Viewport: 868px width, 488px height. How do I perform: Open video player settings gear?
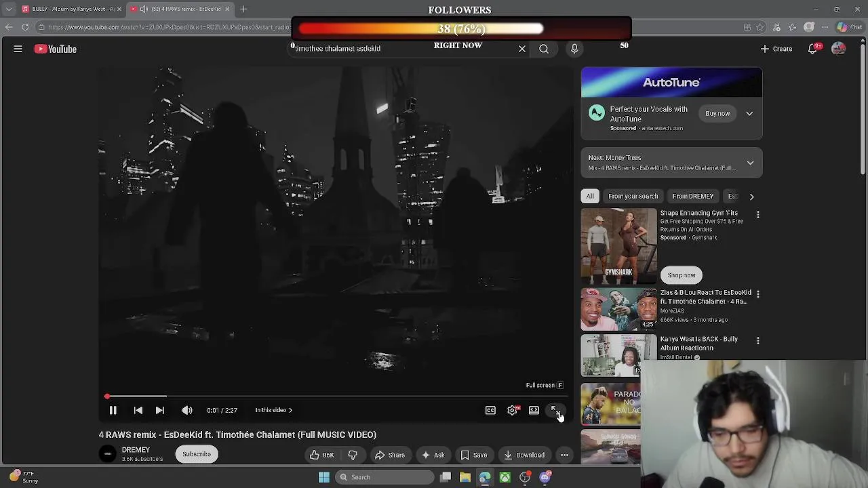tap(512, 410)
